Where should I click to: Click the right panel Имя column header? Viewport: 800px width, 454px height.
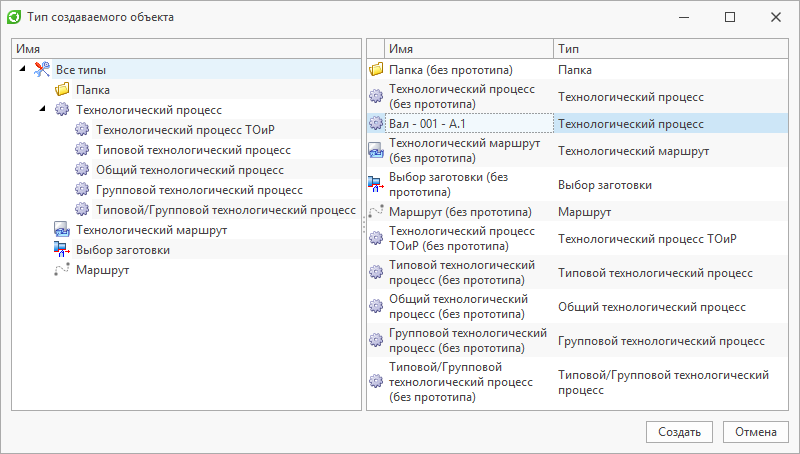[468, 49]
